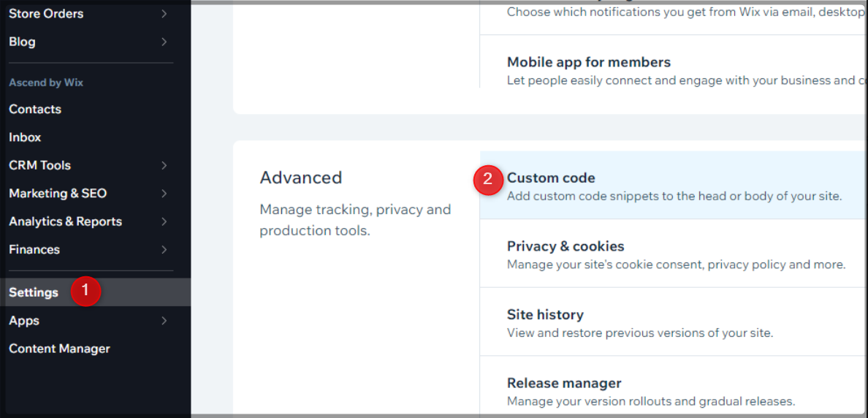Go to the Inbox sidebar item
This screenshot has height=418, width=868.
coord(25,137)
